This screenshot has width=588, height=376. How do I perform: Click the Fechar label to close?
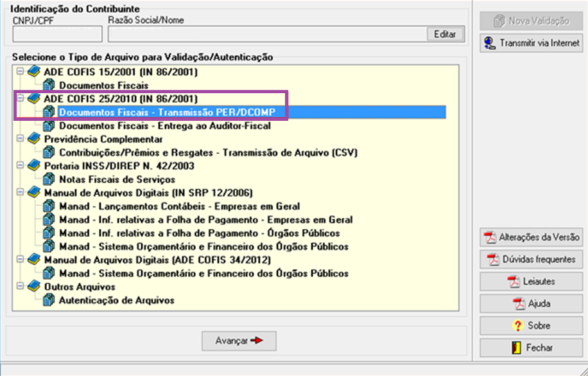[x=539, y=348]
